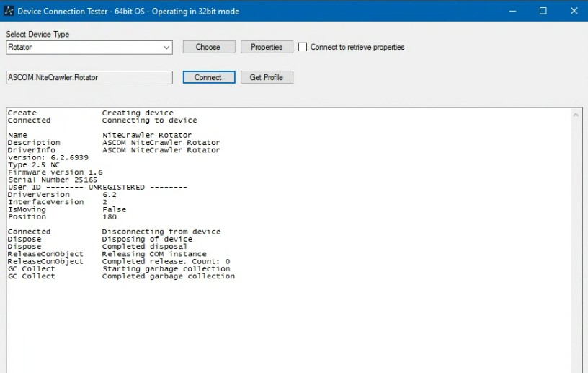Screen dimensions: 588x373
Task: Open the Select Device Type dropdown
Action: [89, 48]
